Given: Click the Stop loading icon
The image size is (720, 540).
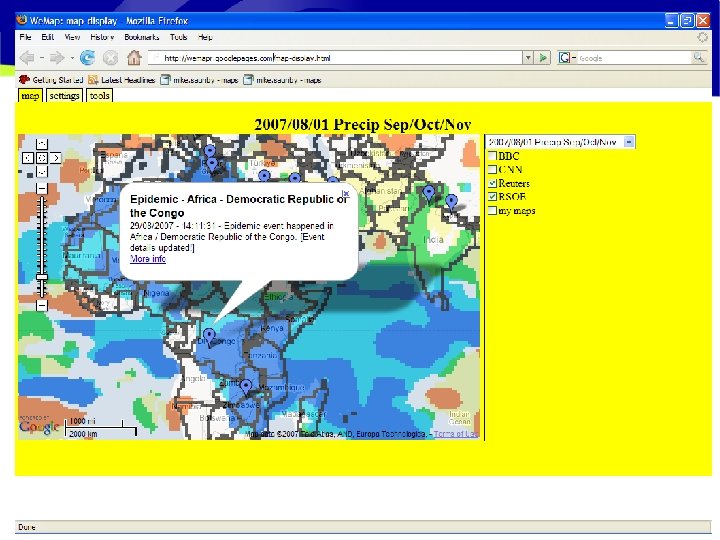Looking at the screenshot, I should point(110,58).
